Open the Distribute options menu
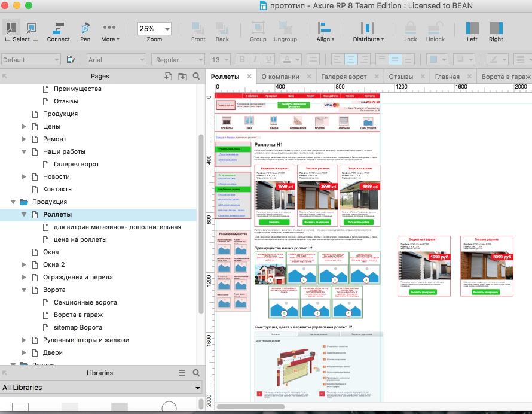 tap(368, 32)
